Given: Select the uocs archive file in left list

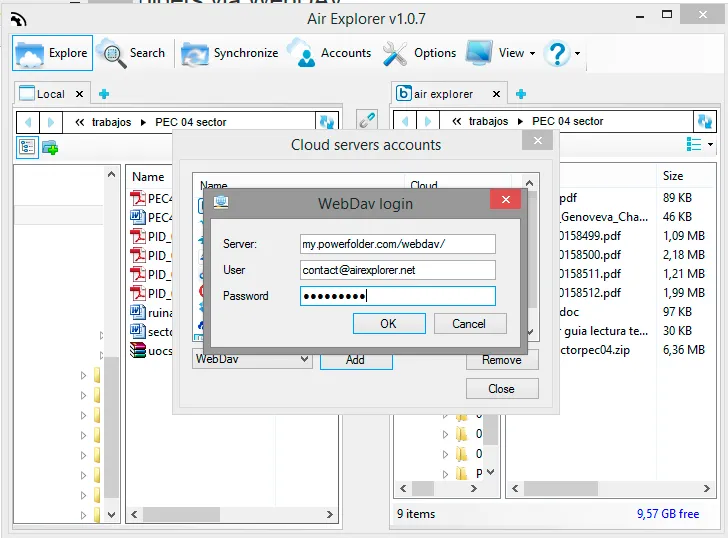Looking at the screenshot, I should click(151, 350).
